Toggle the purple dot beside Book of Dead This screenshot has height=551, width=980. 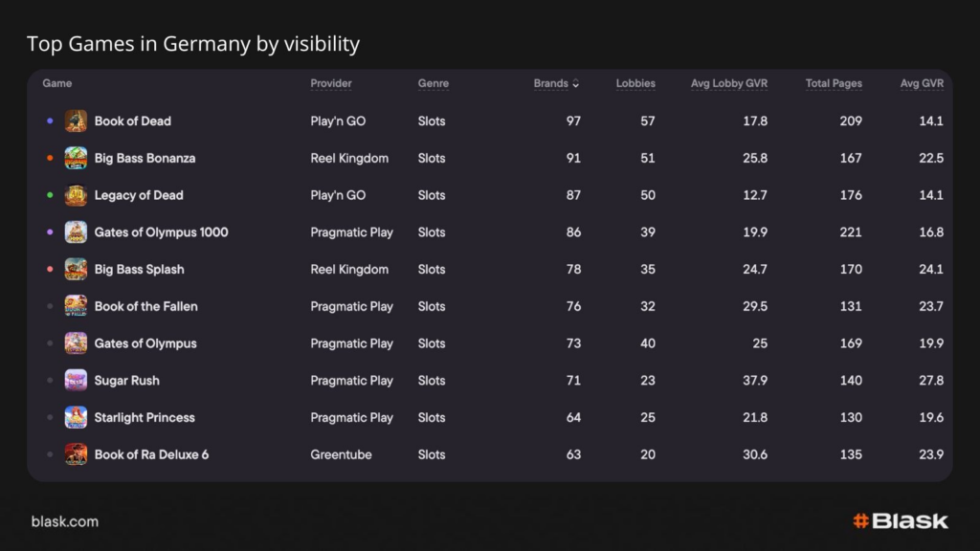point(50,121)
